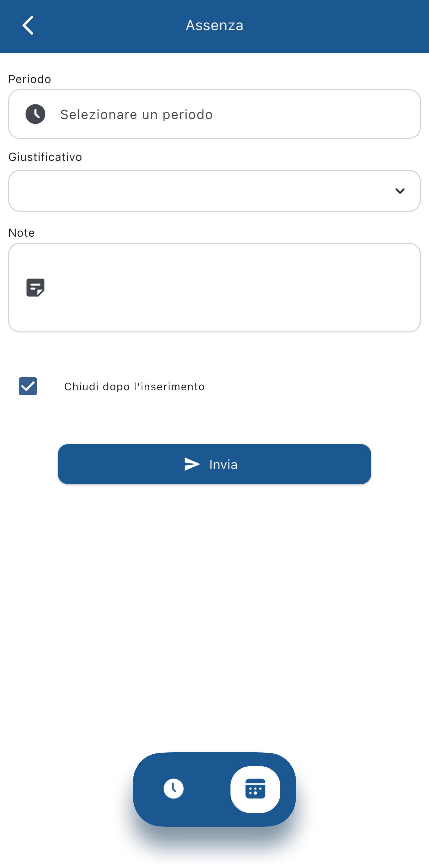
Task: Select the calendar tab in bottom bar
Action: [255, 789]
